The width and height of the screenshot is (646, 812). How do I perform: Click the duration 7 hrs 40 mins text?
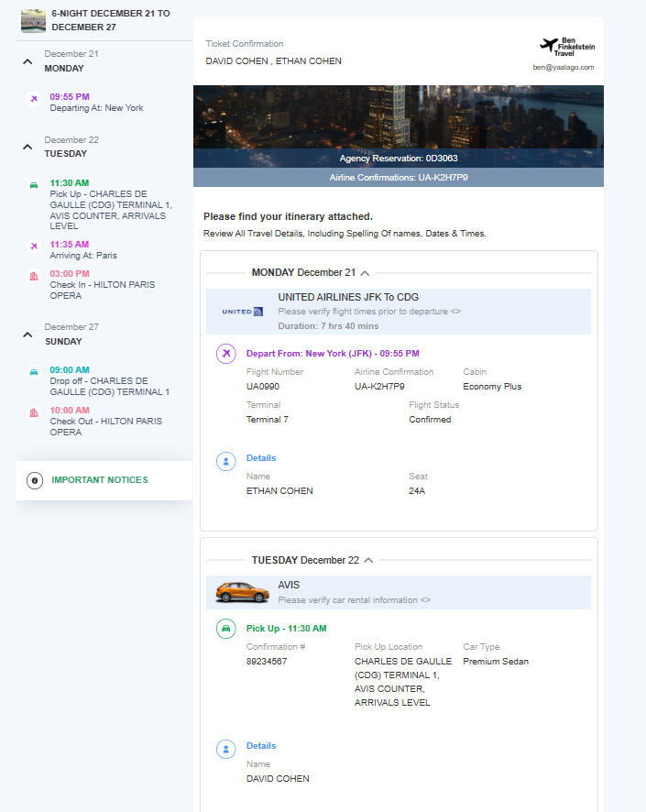point(328,326)
